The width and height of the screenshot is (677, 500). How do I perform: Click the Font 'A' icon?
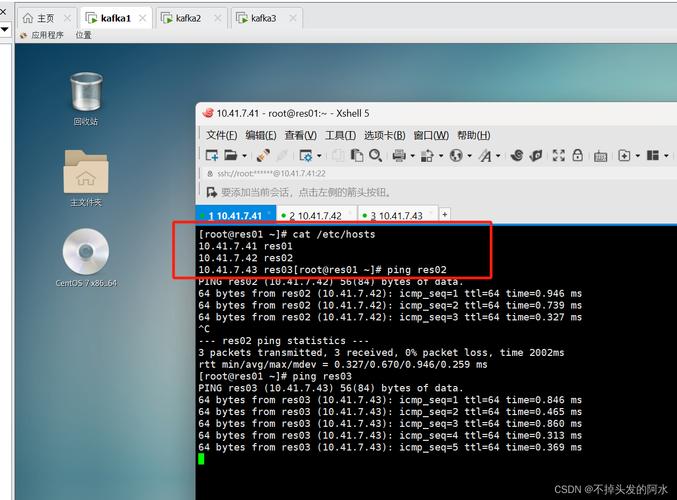pos(485,155)
